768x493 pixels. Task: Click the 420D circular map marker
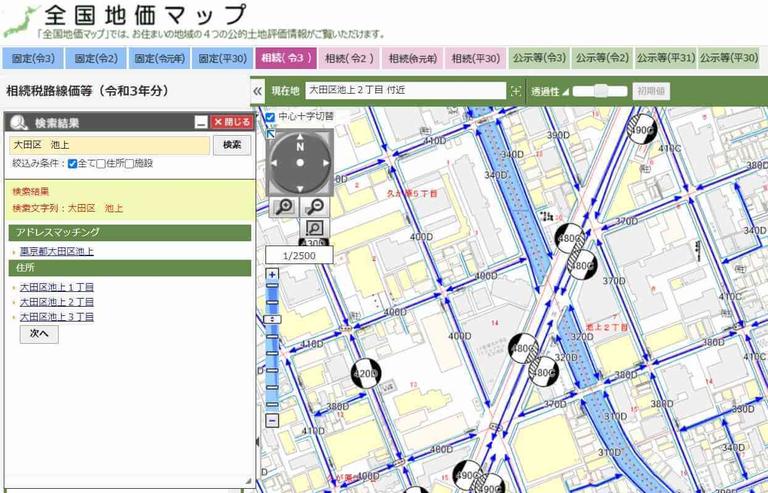pos(366,374)
